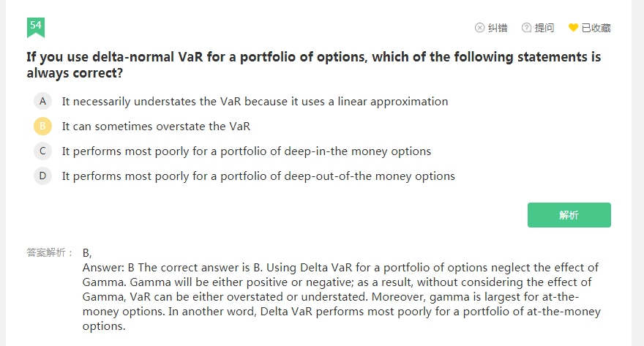Pick the deep-in-the money options answer text
644x346 pixels.
click(x=246, y=151)
